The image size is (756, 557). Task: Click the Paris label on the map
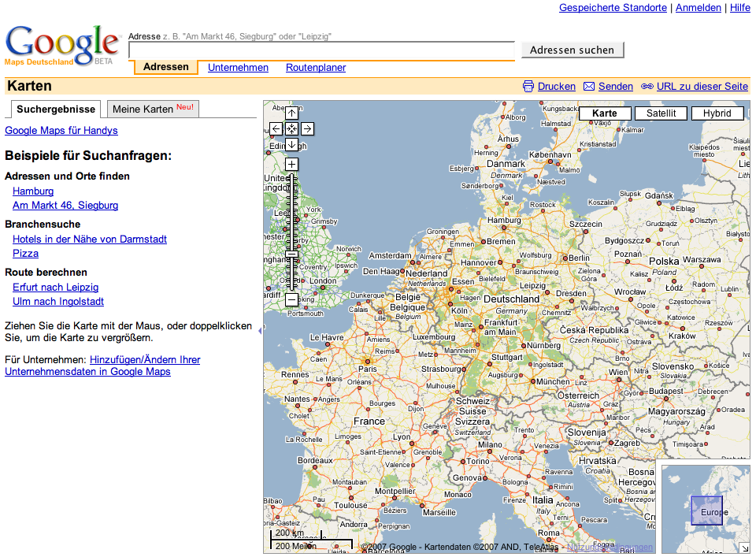[368, 369]
